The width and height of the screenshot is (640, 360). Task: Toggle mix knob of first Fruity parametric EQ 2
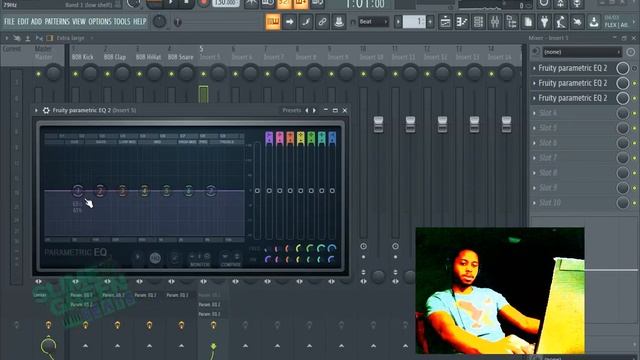click(622, 68)
